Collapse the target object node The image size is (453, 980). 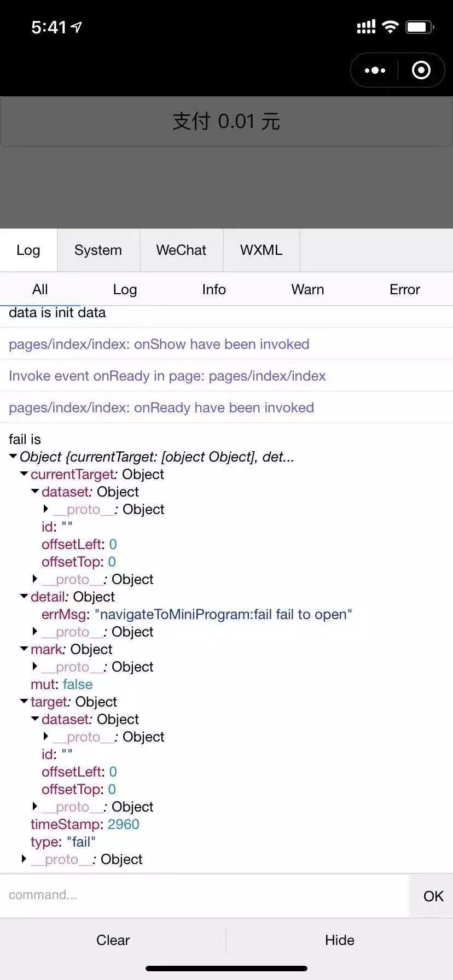click(x=24, y=701)
